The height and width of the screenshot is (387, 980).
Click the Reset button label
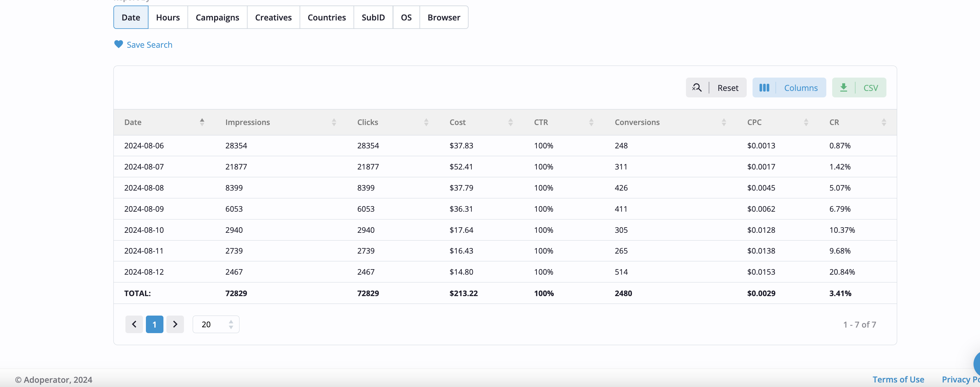click(x=728, y=88)
